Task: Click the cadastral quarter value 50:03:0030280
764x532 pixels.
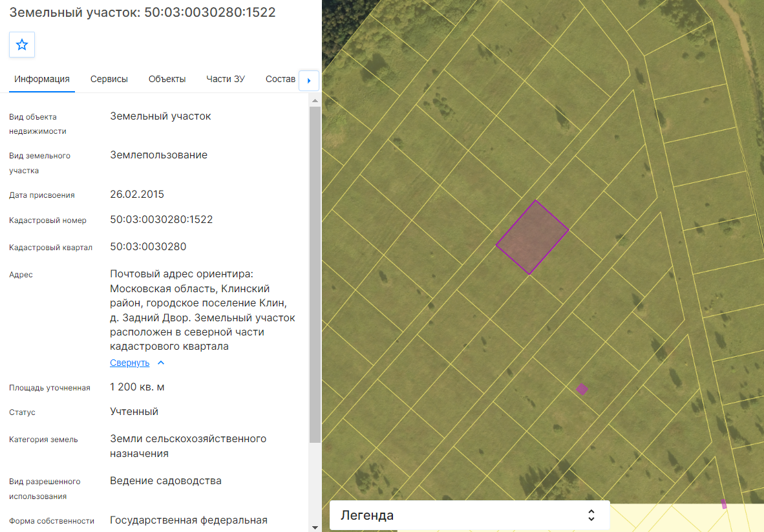Action: click(148, 246)
